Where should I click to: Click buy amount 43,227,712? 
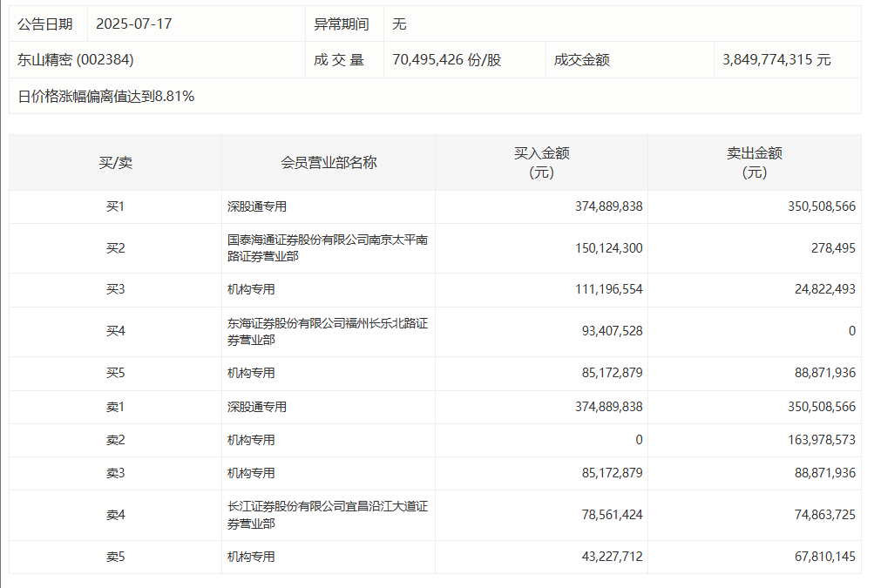[612, 557]
